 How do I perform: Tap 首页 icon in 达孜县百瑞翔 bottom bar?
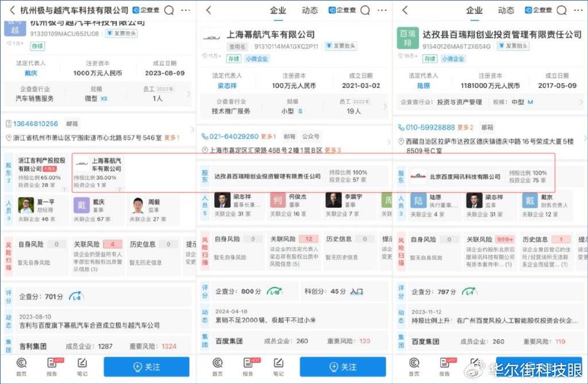pyautogui.click(x=414, y=366)
